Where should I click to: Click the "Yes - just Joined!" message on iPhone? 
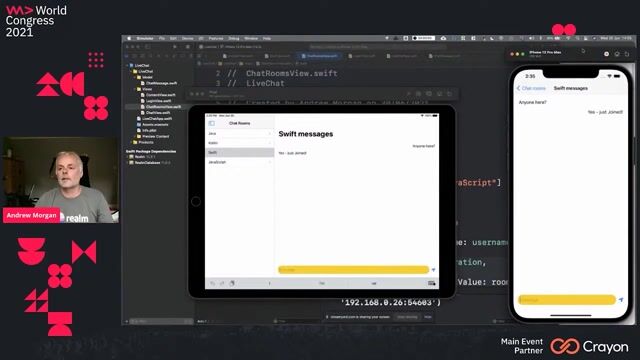pos(605,112)
